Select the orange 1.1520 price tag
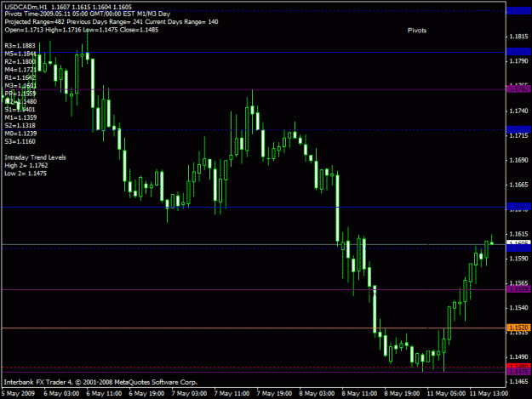This screenshot has height=399, width=532. tap(518, 328)
